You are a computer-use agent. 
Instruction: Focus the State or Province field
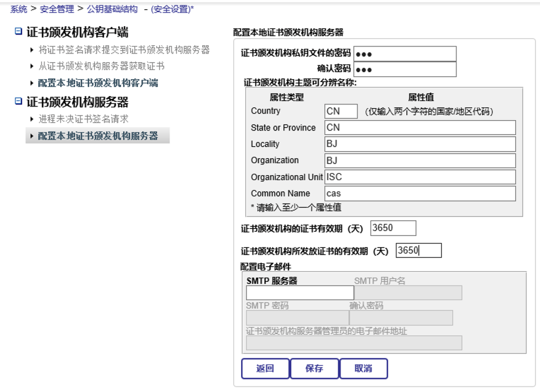[420, 128]
